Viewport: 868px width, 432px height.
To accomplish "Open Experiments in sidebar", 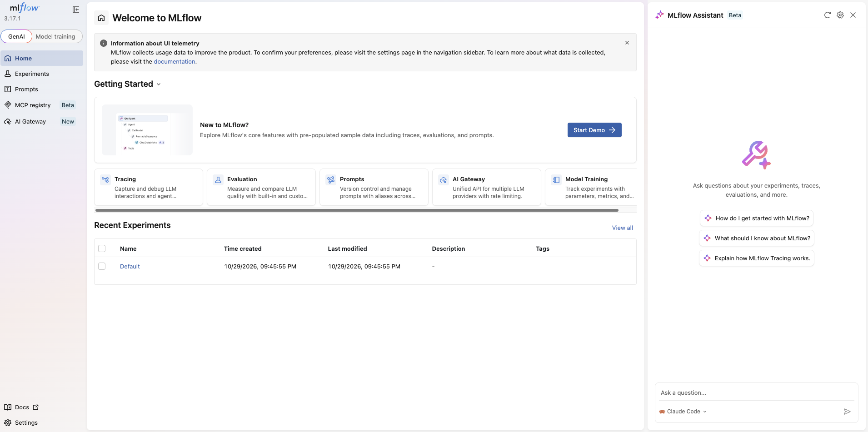I will (x=42, y=74).
